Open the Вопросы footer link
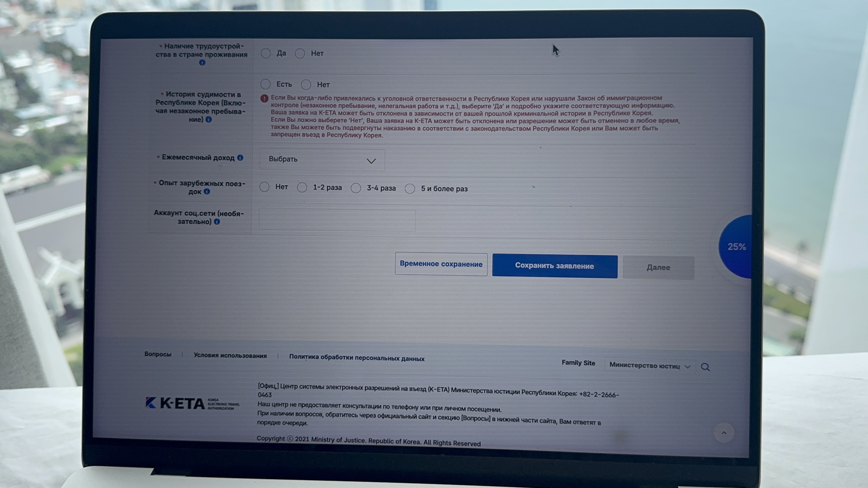This screenshot has height=488, width=868. [158, 354]
